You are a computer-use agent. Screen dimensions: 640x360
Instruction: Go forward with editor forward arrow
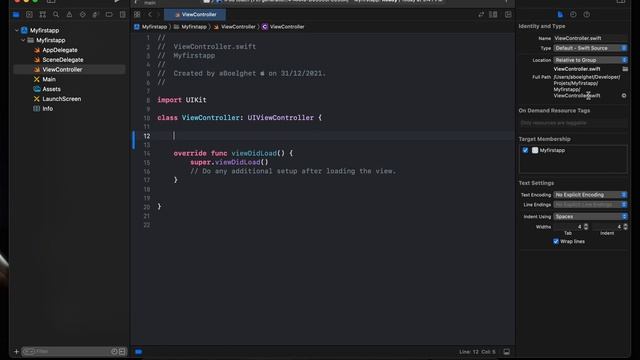[x=158, y=15]
